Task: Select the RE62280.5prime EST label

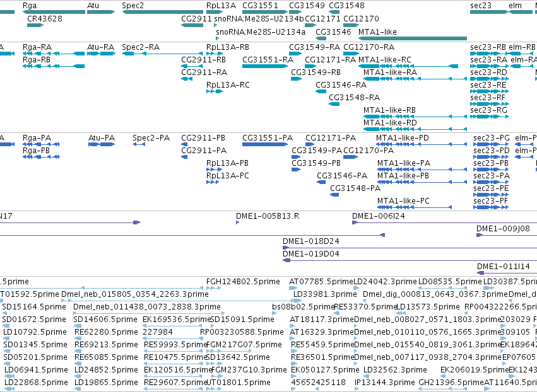Action: (x=106, y=331)
